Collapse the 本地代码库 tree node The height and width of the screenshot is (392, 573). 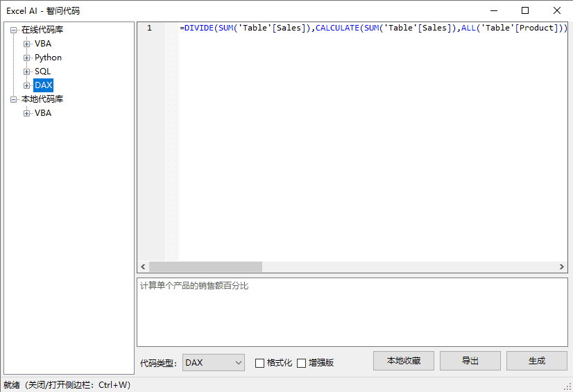[x=13, y=99]
